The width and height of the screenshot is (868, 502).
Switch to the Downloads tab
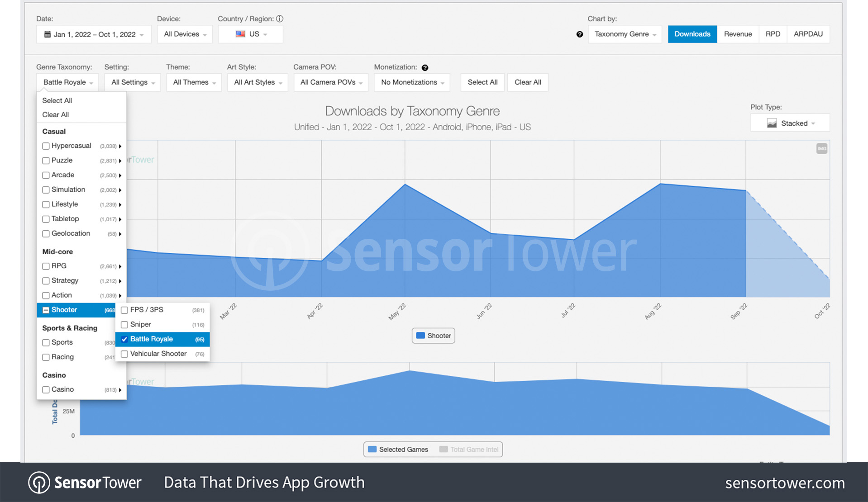pos(692,34)
